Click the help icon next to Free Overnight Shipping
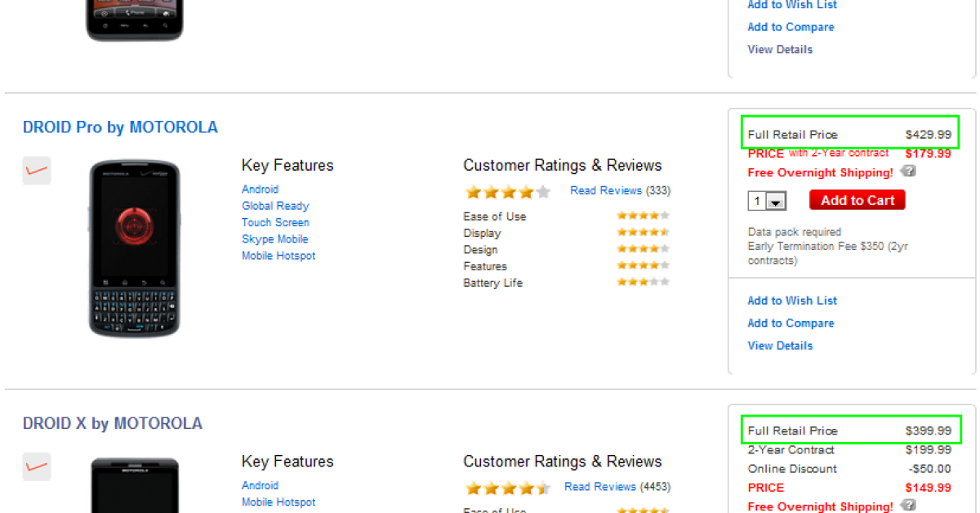 coord(908,172)
